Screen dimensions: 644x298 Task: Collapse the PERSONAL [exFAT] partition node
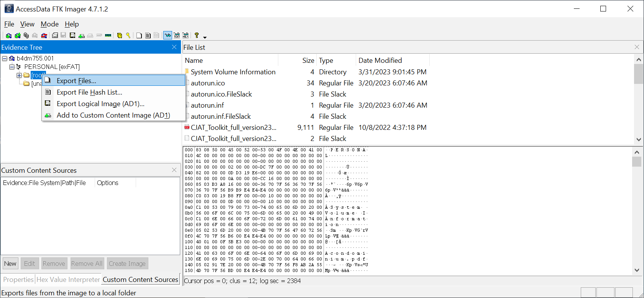[x=12, y=67]
